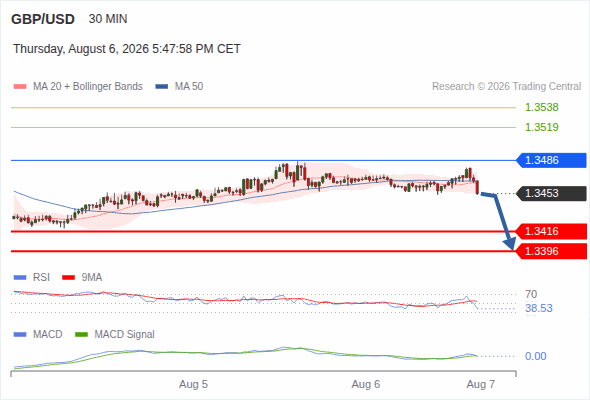The width and height of the screenshot is (590, 400).
Task: Click the Aug 6 date axis label
Action: click(366, 385)
